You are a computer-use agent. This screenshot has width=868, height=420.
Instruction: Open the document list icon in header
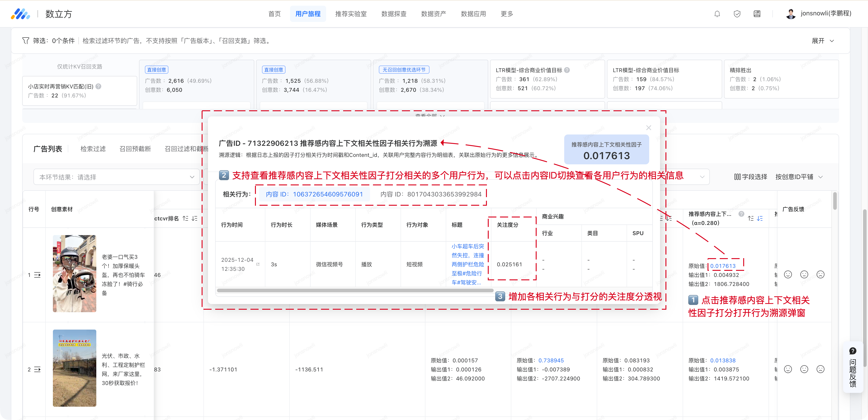757,14
